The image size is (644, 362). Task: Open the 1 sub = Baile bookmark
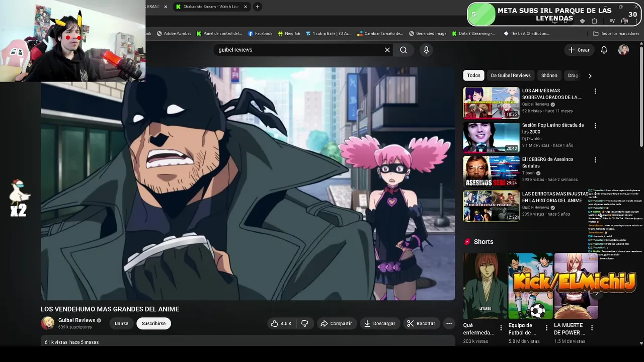tap(328, 34)
